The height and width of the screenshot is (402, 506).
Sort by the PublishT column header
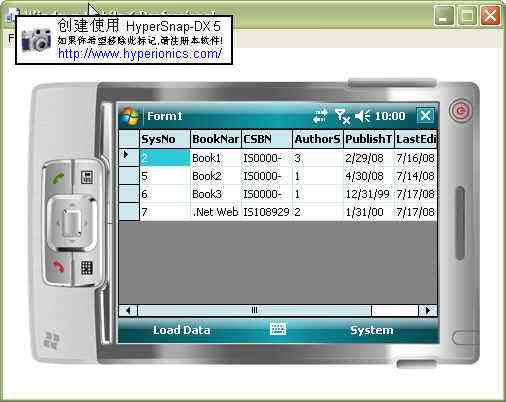tap(369, 139)
